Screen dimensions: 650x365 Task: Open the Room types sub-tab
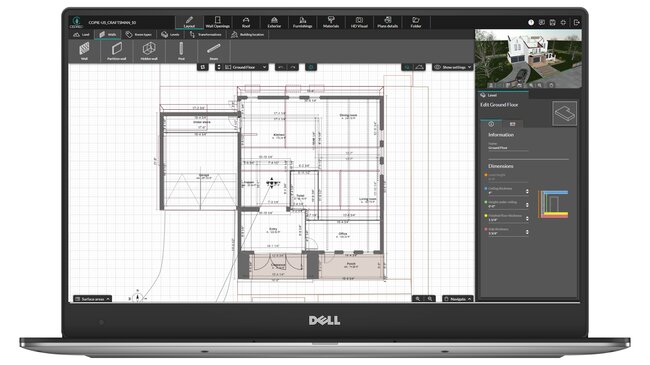[x=139, y=34]
